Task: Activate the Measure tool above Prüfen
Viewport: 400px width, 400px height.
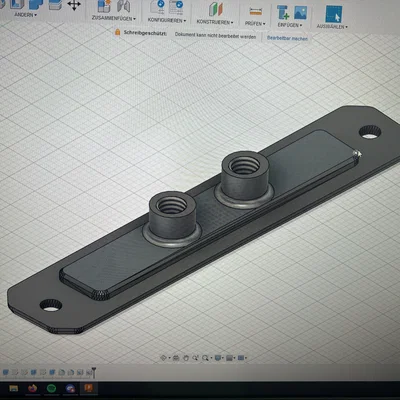Action: coord(256,11)
